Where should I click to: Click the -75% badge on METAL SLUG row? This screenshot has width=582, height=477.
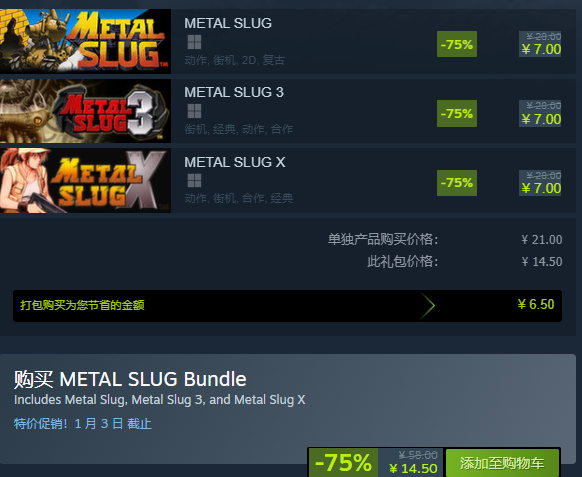click(457, 44)
